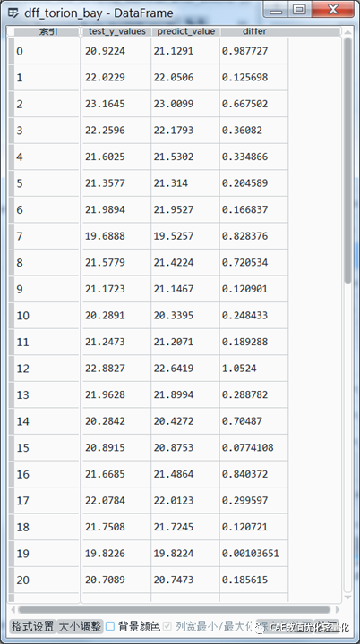Select cell with value 1.0524
360x644 pixels.
point(253,369)
